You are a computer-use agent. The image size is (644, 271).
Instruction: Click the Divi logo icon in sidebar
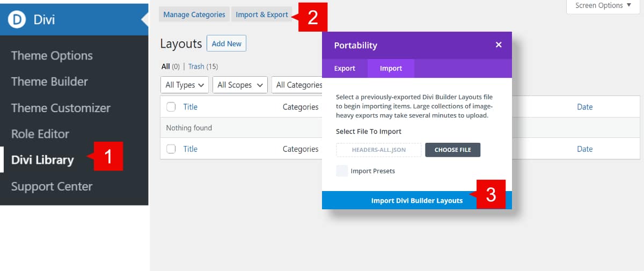coord(17,20)
